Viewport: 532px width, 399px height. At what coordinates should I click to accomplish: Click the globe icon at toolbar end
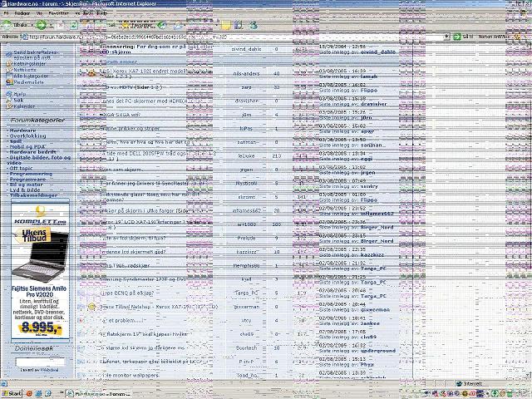[x=253, y=25]
